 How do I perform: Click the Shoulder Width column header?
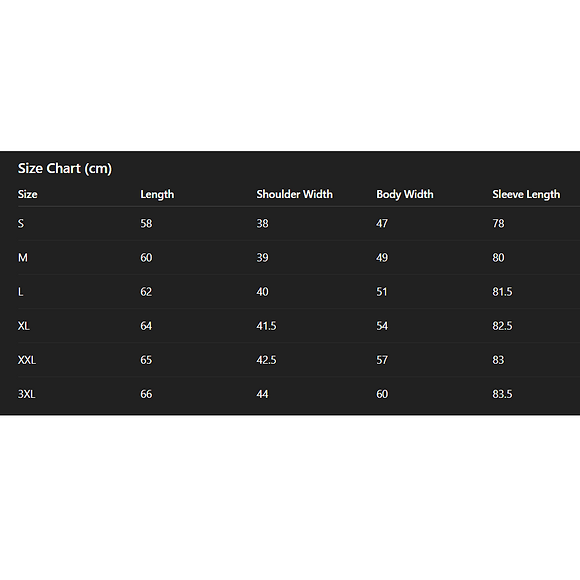point(294,194)
